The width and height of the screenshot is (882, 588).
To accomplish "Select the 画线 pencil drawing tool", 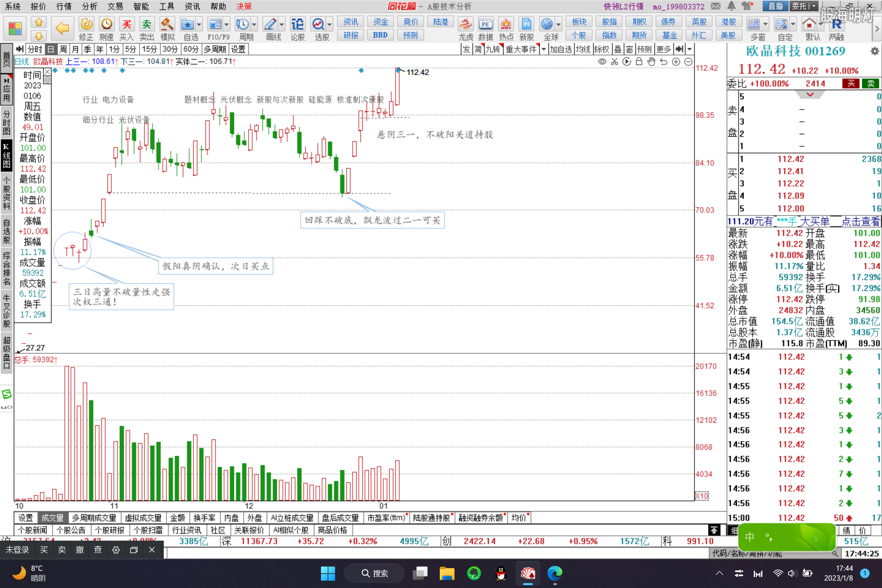I will (x=270, y=24).
